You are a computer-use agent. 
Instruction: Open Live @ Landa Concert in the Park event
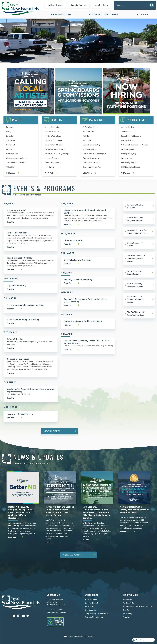85,211
